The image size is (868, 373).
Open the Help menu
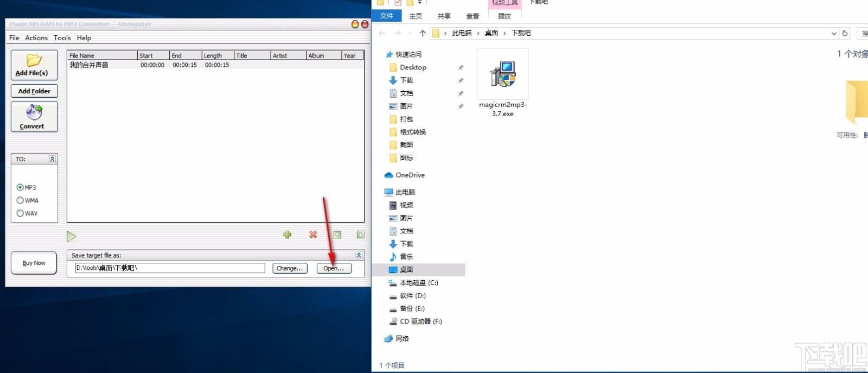[x=84, y=37]
